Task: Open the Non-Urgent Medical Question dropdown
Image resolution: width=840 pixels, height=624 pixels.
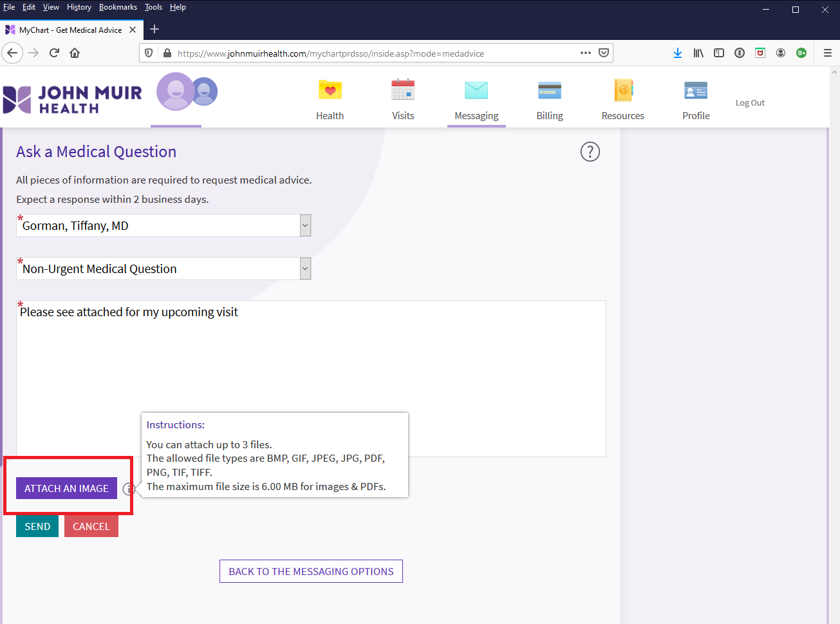Action: pyautogui.click(x=304, y=268)
